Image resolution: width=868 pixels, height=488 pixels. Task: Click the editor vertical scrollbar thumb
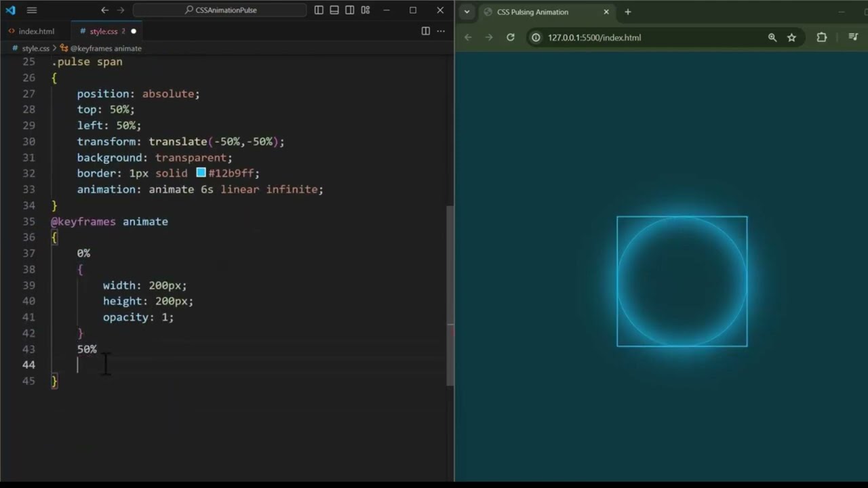[x=450, y=296]
